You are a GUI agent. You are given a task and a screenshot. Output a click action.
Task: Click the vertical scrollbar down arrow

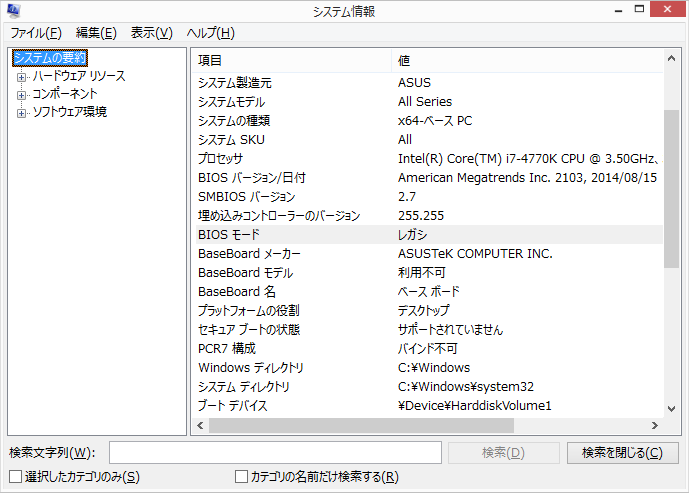pyautogui.click(x=671, y=407)
